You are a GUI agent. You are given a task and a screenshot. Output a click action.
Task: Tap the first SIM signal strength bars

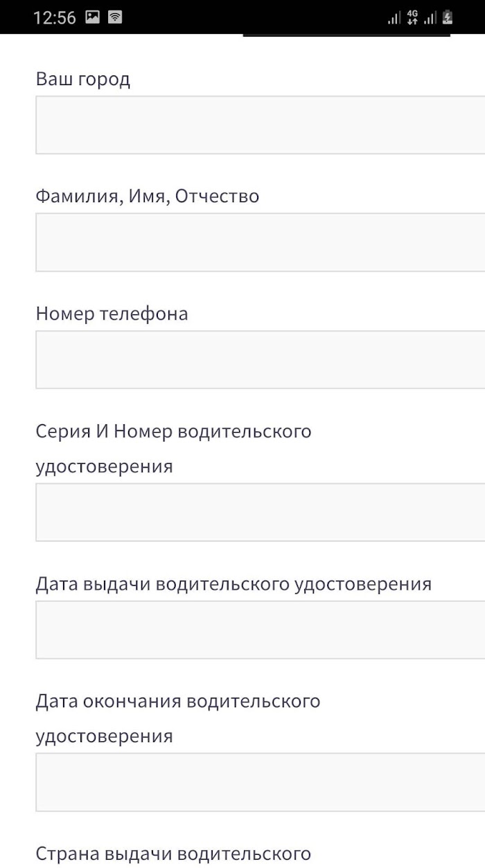point(394,17)
